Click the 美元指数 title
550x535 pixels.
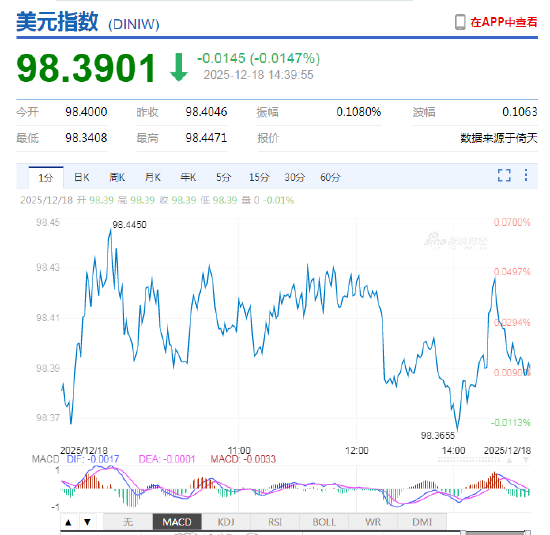point(57,22)
